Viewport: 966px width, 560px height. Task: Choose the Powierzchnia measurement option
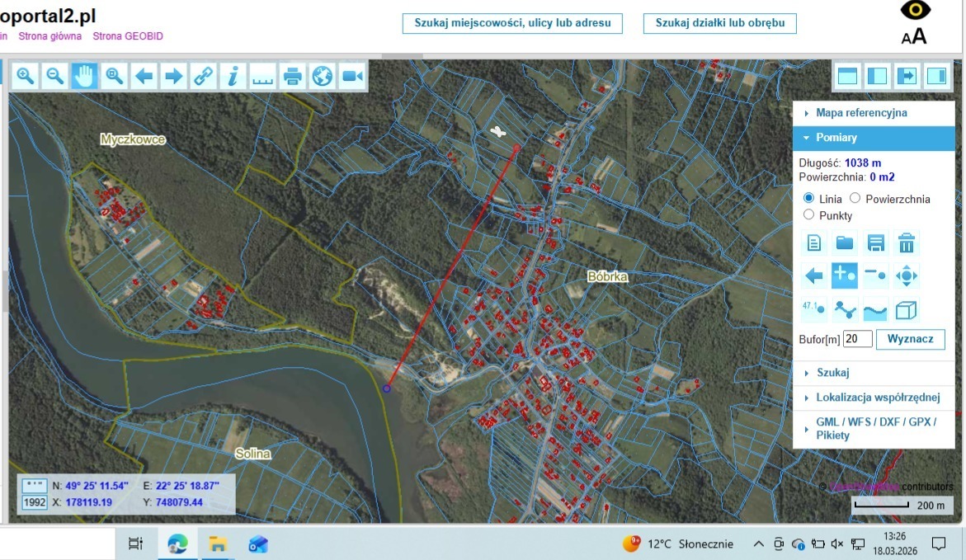[x=855, y=199]
